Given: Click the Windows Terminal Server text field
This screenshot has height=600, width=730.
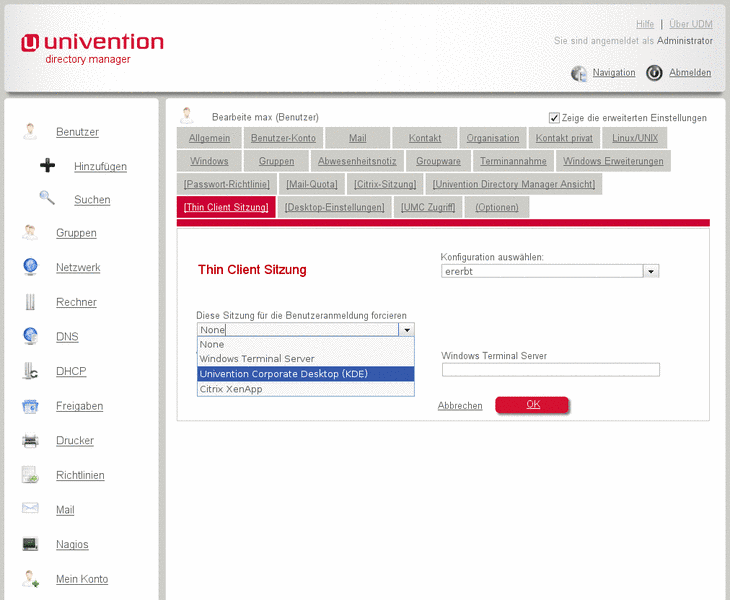Looking at the screenshot, I should pos(550,370).
